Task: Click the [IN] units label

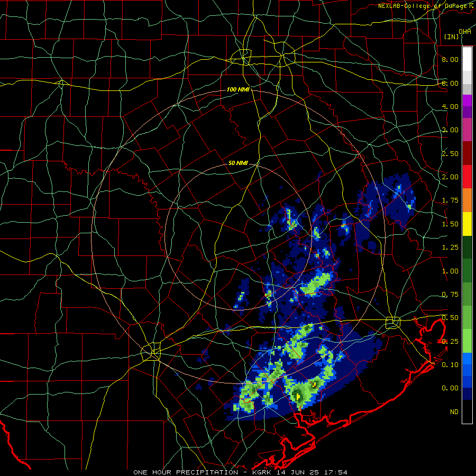Action: (x=451, y=36)
